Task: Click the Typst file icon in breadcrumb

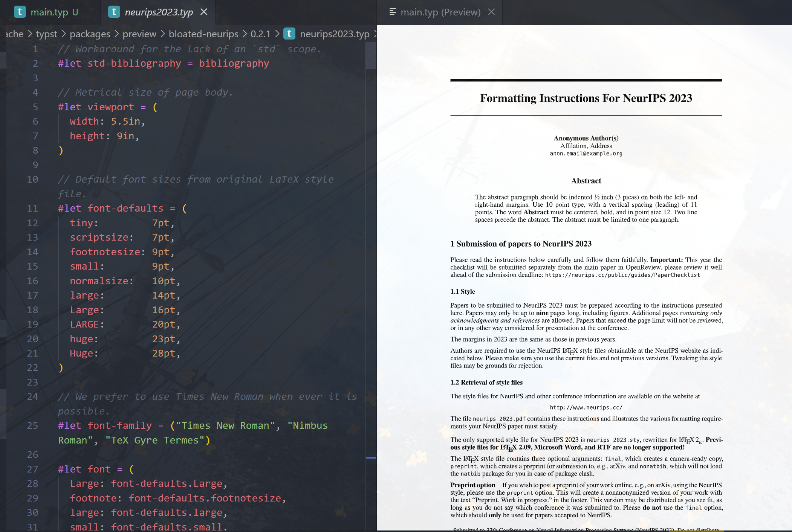Action: (x=289, y=34)
